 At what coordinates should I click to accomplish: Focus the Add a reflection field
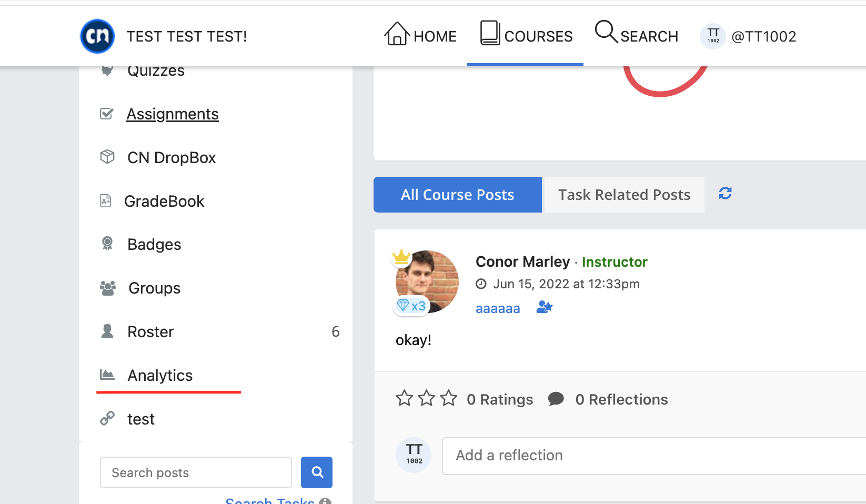(654, 456)
